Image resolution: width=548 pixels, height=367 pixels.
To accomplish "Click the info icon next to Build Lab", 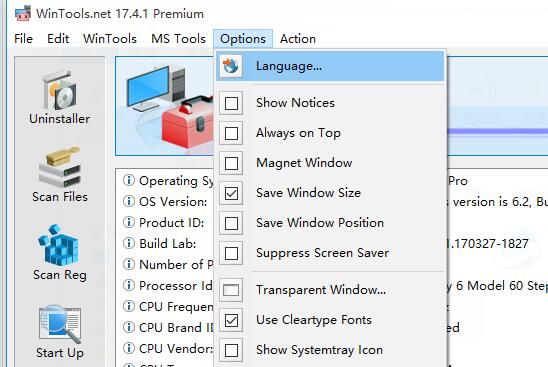I will 129,243.
